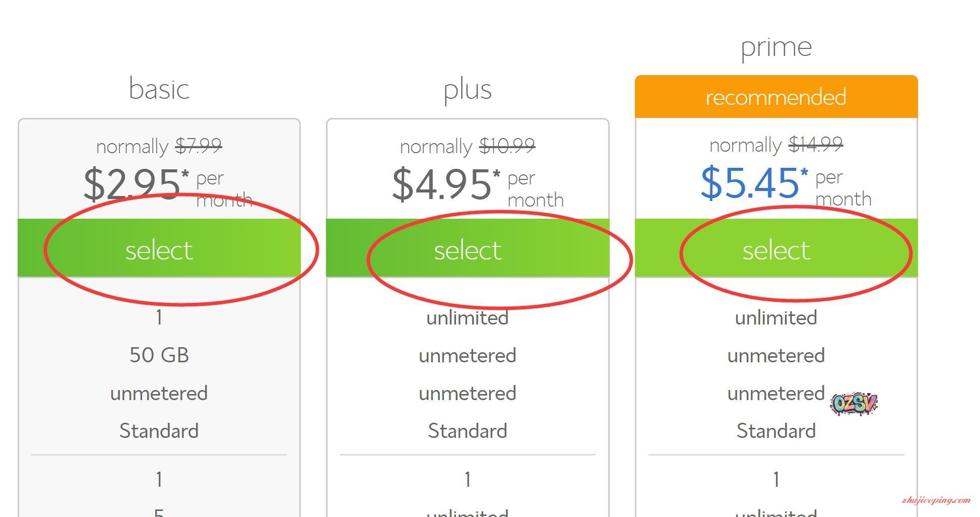Choose the plus plan select button
The image size is (980, 517).
pyautogui.click(x=468, y=249)
